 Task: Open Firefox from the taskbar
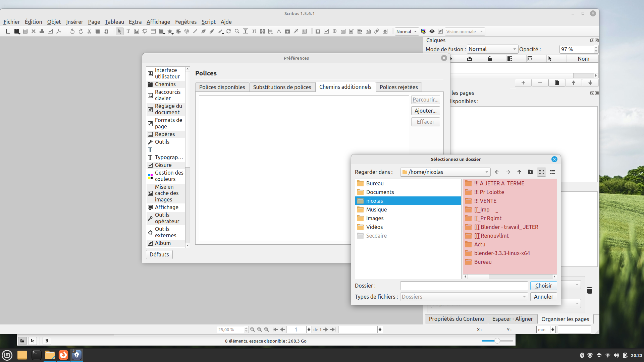click(63, 355)
